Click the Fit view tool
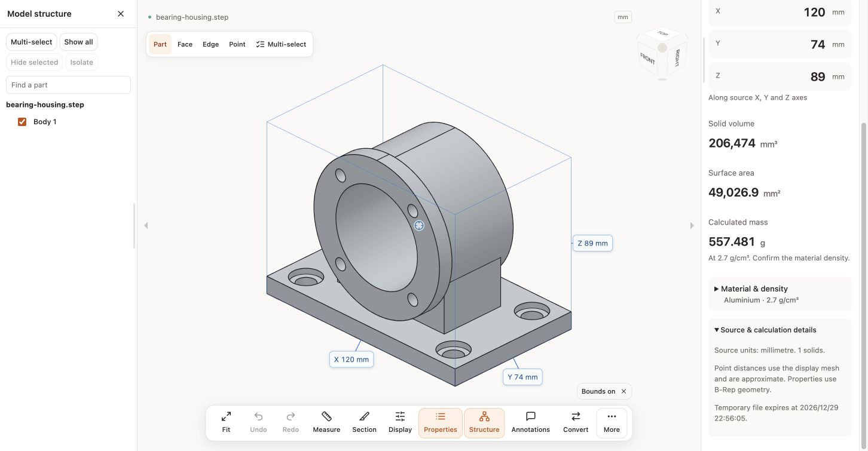This screenshot has width=868, height=451. [x=226, y=422]
